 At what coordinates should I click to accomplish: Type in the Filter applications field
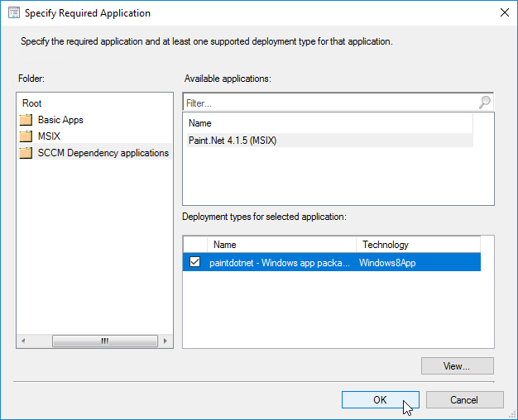(x=329, y=103)
